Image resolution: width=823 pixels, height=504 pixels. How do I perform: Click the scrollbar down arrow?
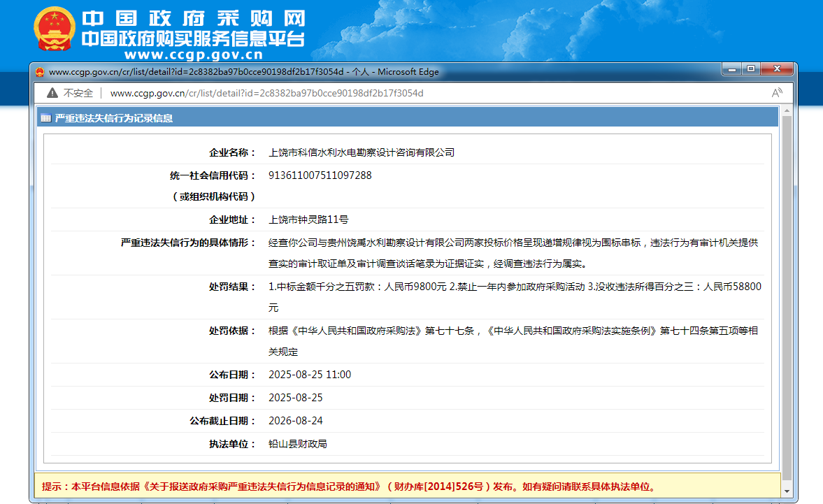[x=787, y=491]
